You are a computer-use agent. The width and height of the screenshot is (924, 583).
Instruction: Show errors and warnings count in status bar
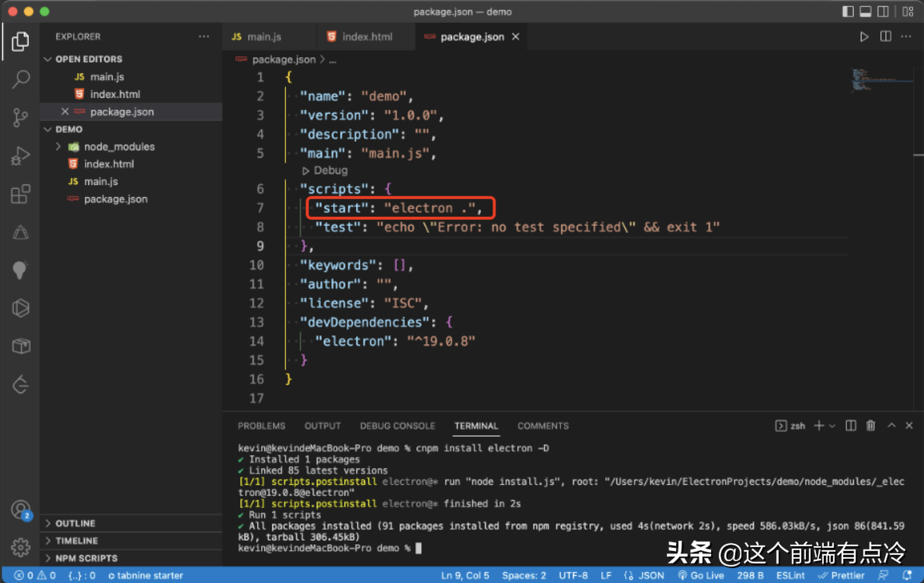(35, 576)
